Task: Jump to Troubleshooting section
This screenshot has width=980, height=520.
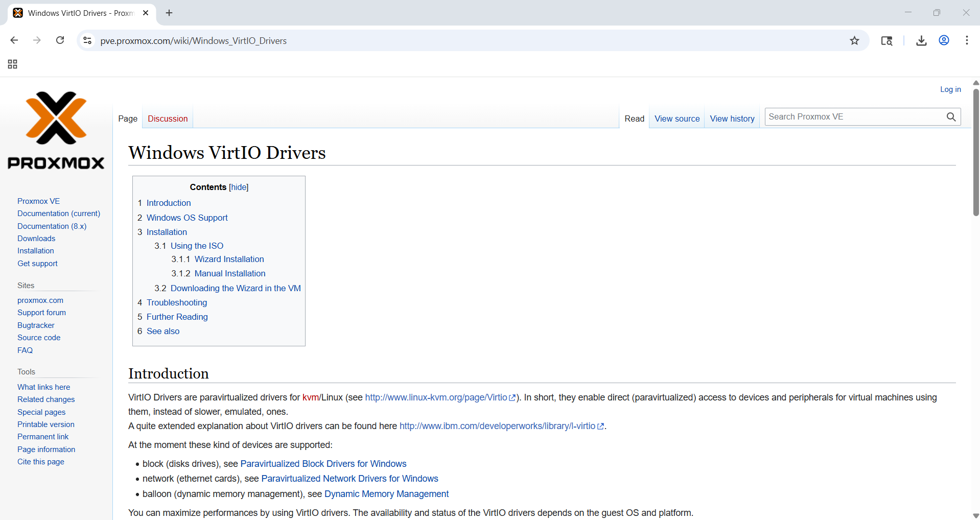Action: (177, 302)
